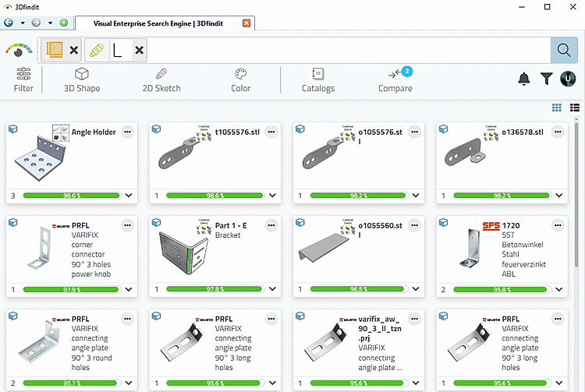Click the gauge logo icon
Screen dimensions: 585x392
[x=19, y=50]
